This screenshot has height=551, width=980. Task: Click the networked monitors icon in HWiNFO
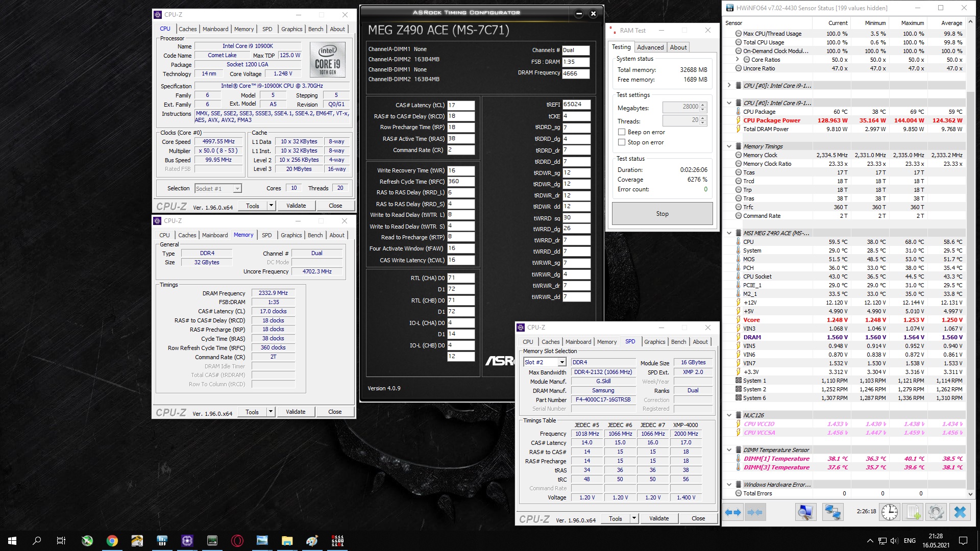coord(832,512)
